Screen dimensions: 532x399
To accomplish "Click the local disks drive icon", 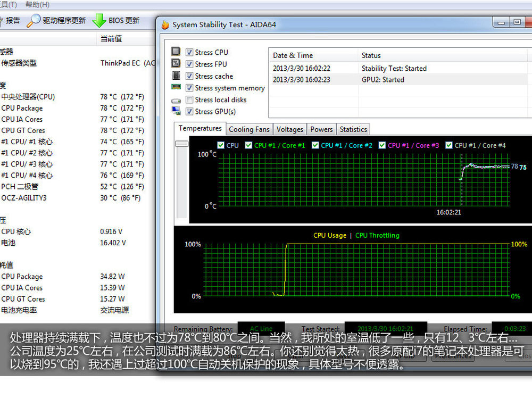I will click(x=176, y=101).
